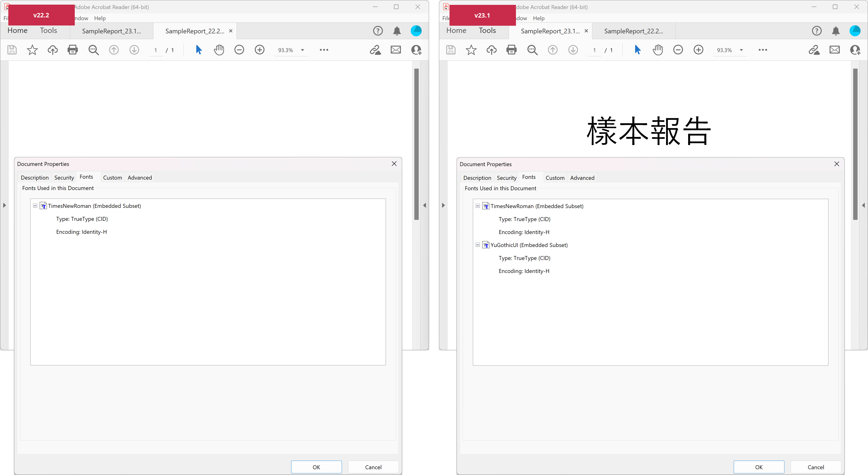Zoom in with plus icon in left window

259,50
